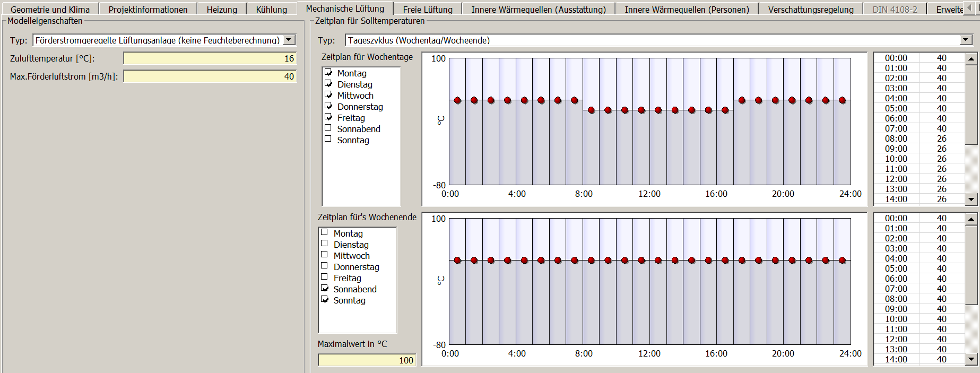Select 08:00 row in weekend value list
The image size is (980, 373).
[919, 299]
